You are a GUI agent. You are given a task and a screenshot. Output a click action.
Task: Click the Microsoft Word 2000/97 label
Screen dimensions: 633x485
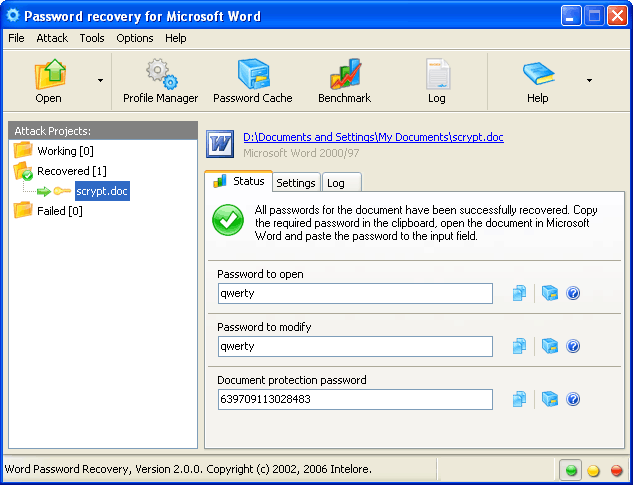point(301,153)
